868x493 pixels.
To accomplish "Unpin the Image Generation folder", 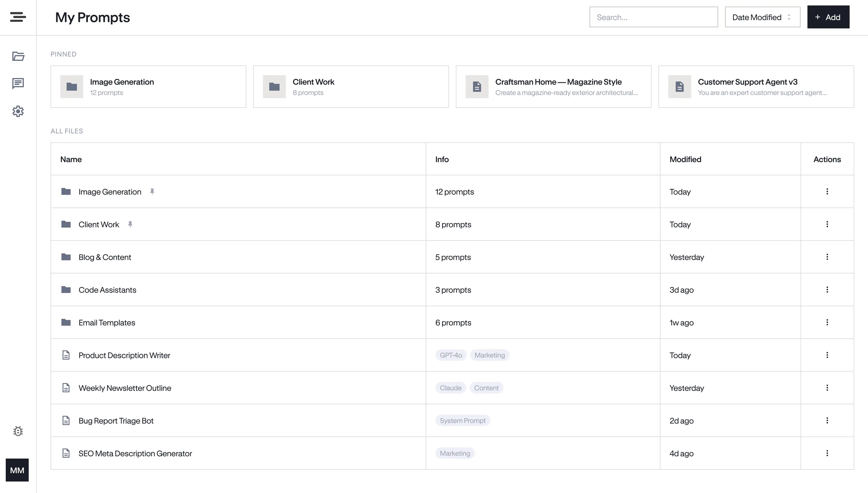I will (153, 191).
